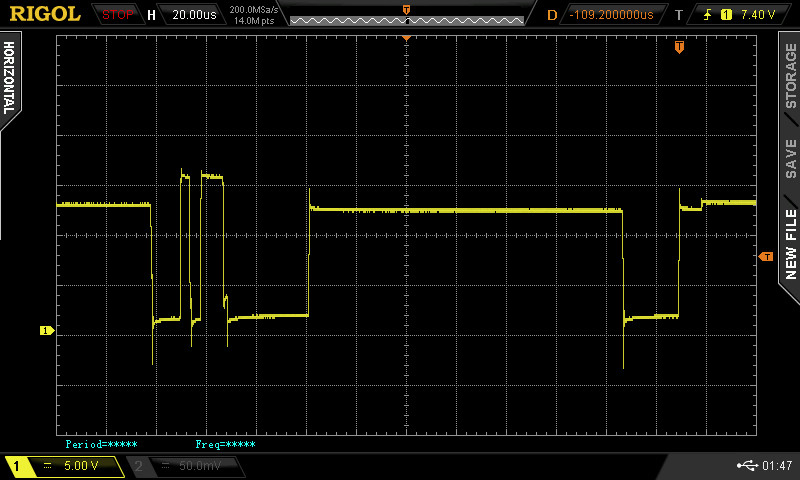
Task: Select the greyed channel 2 badge
Action: [138, 466]
